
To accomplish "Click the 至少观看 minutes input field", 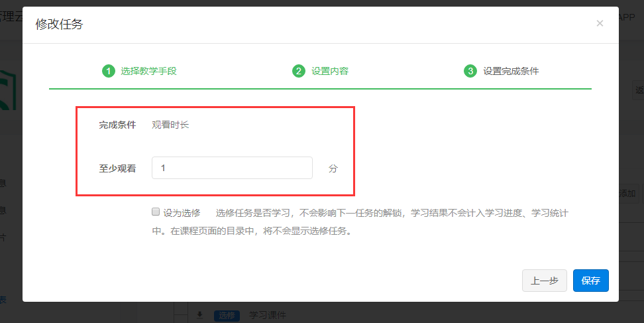I will tap(232, 168).
